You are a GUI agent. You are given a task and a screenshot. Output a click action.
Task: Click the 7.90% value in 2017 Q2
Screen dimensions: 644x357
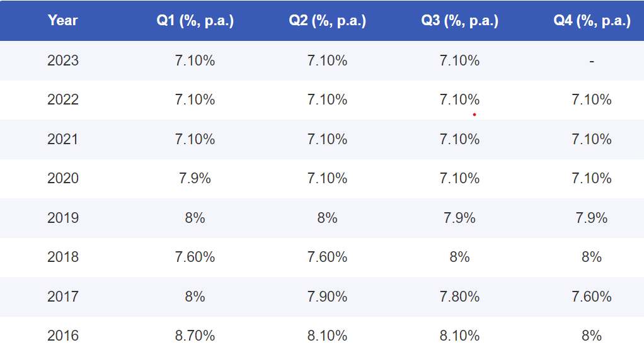click(x=328, y=297)
